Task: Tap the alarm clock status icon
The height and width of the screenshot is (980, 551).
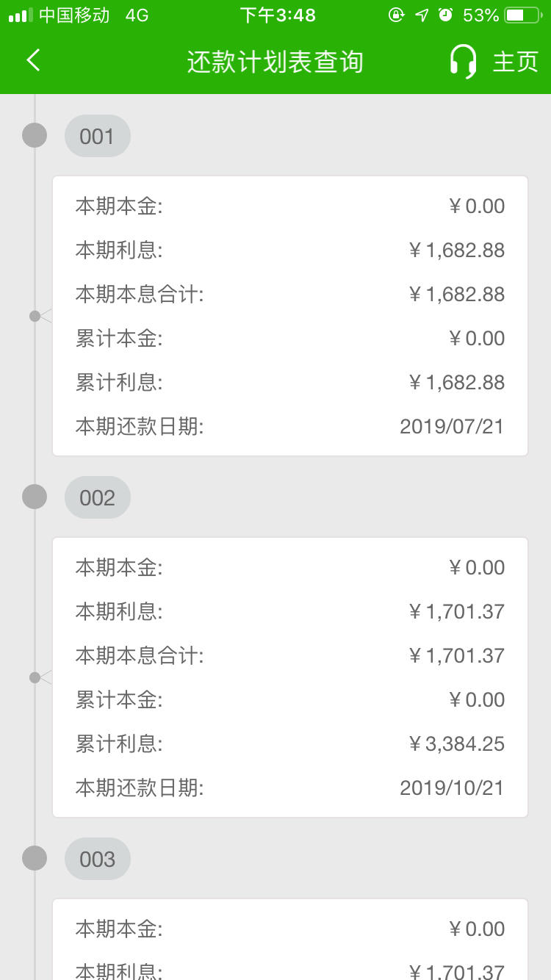Action: pyautogui.click(x=445, y=15)
